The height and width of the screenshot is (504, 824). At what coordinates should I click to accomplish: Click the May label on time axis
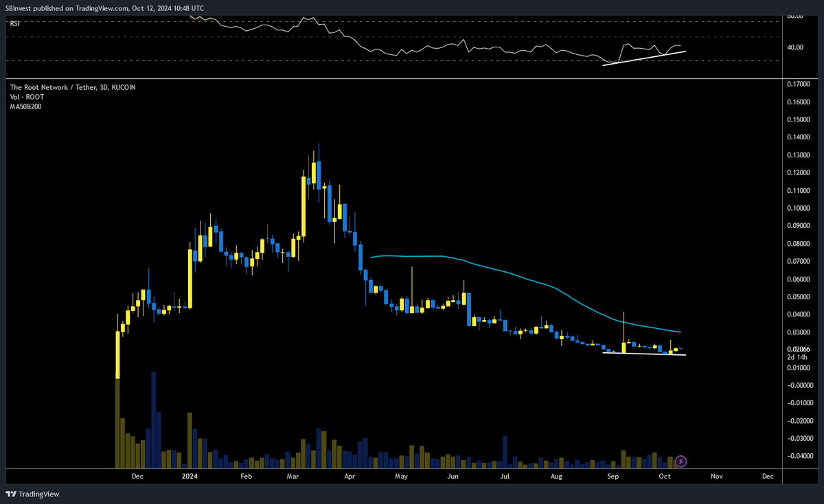pyautogui.click(x=402, y=476)
